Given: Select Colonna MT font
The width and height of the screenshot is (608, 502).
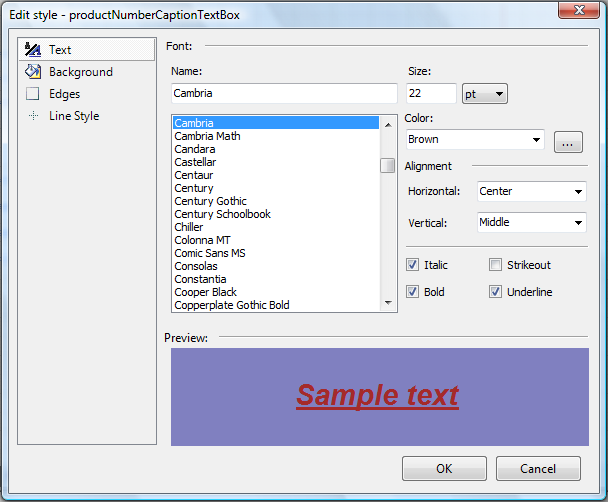Looking at the screenshot, I should tap(276, 240).
